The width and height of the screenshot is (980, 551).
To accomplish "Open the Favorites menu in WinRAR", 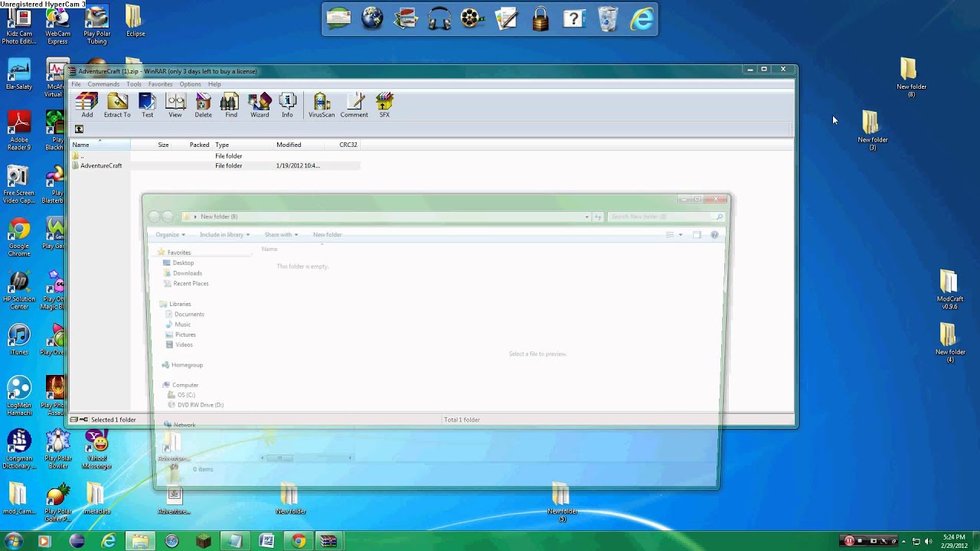I will [160, 84].
